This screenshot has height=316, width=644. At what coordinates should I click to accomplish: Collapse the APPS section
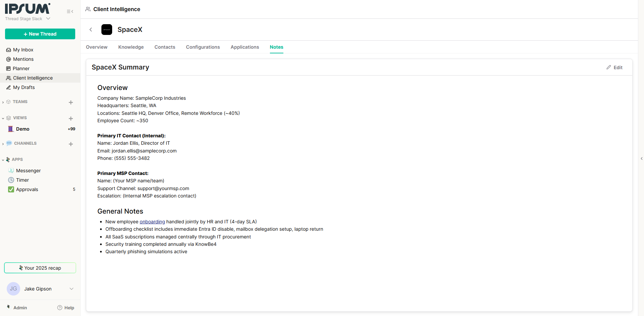[3, 160]
